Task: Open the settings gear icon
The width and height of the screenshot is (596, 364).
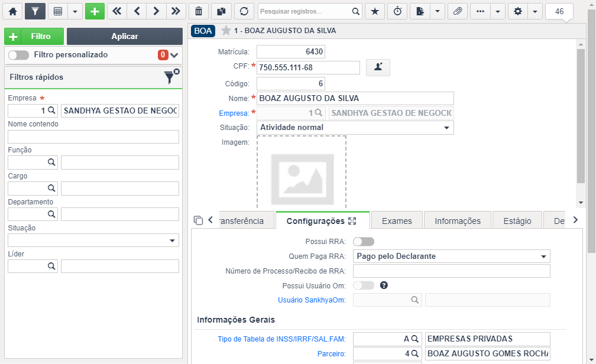Action: click(518, 11)
